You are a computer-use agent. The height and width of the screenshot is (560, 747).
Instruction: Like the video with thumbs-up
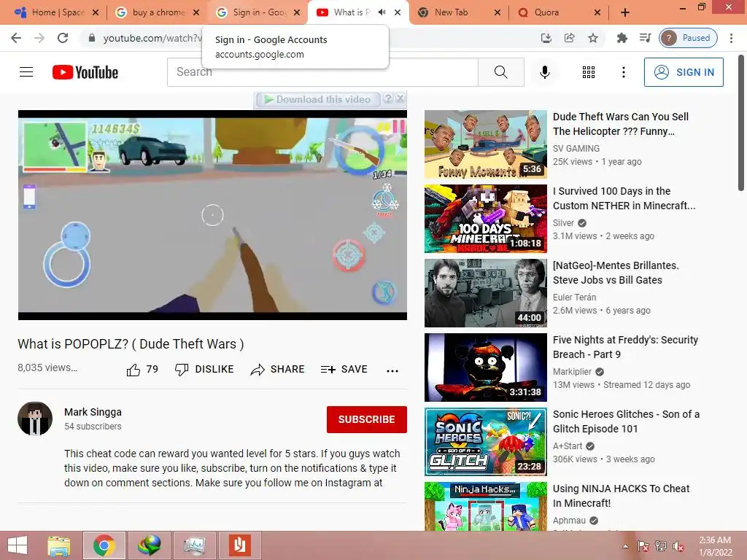[142, 370]
